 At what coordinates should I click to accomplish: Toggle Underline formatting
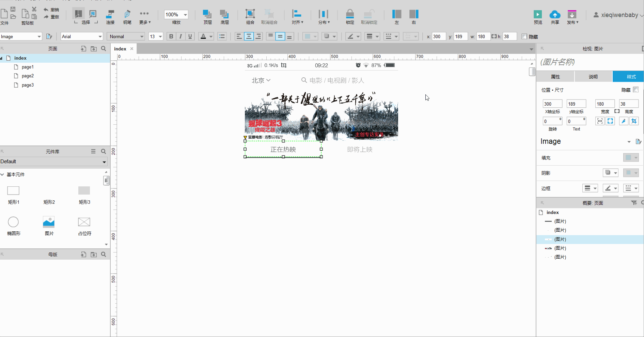click(190, 36)
